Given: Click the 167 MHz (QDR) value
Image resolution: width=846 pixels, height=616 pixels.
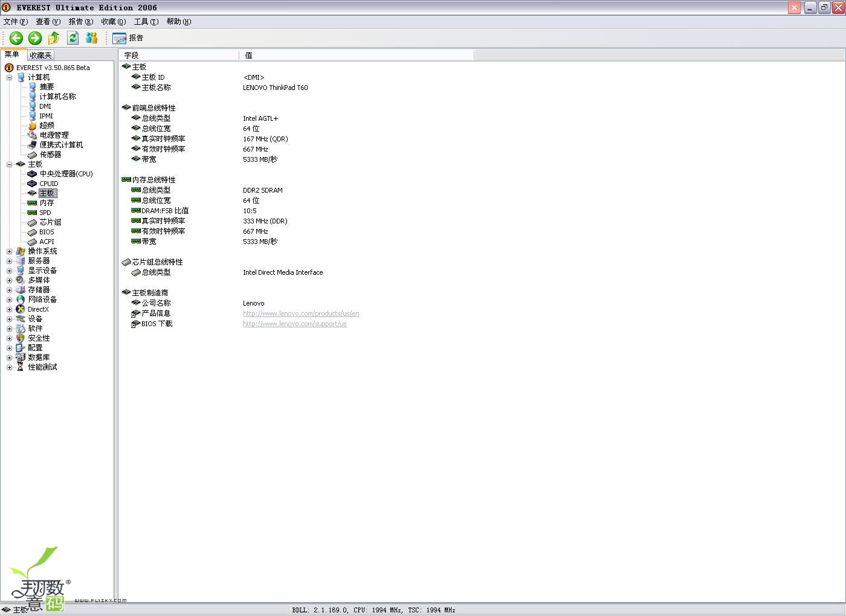Looking at the screenshot, I should 265,139.
